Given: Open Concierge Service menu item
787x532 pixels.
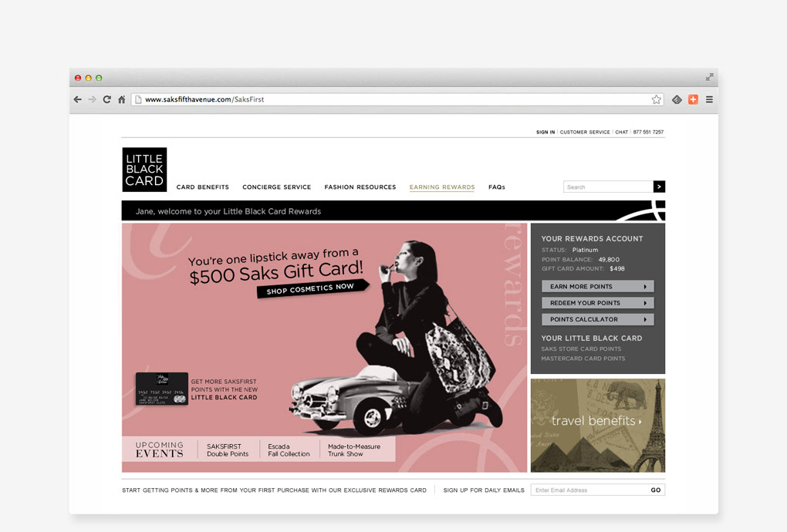Looking at the screenshot, I should point(276,187).
